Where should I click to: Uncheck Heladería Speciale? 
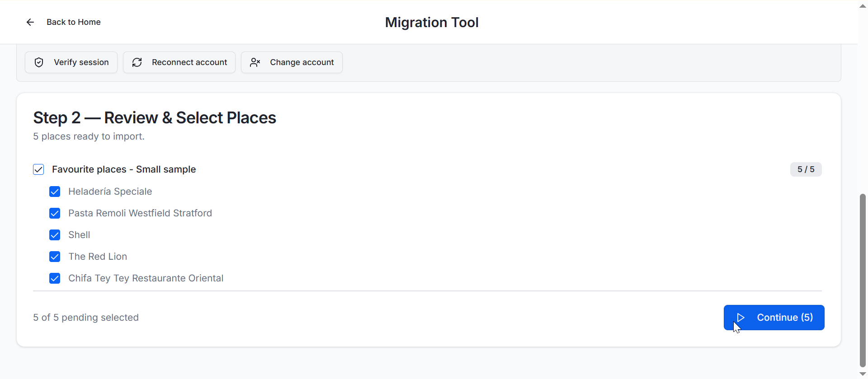tap(55, 192)
